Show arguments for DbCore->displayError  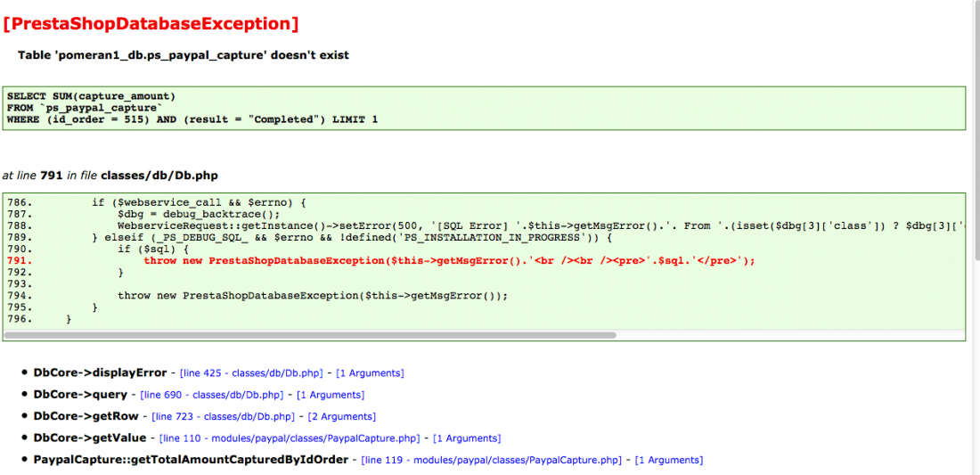370,373
